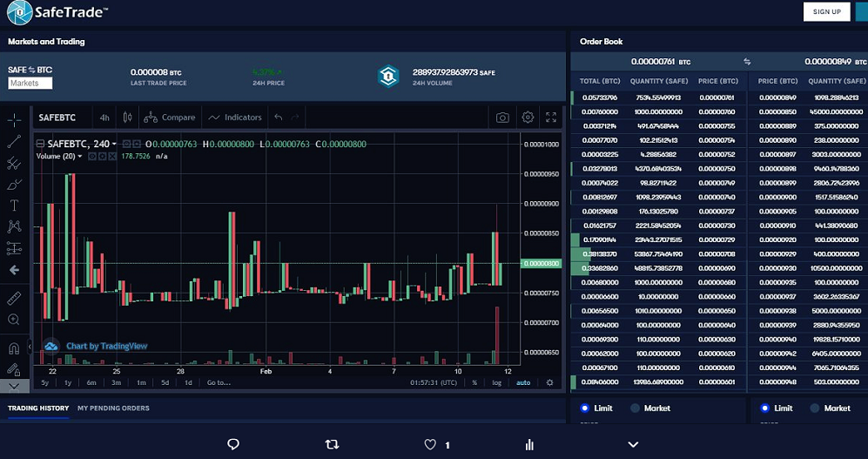Set chart range to 5y
Screen dimensions: 868x459
45,382
